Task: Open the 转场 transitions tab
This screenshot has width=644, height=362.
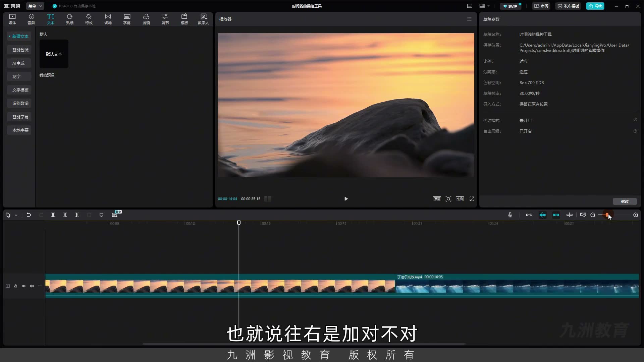Action: pyautogui.click(x=108, y=19)
